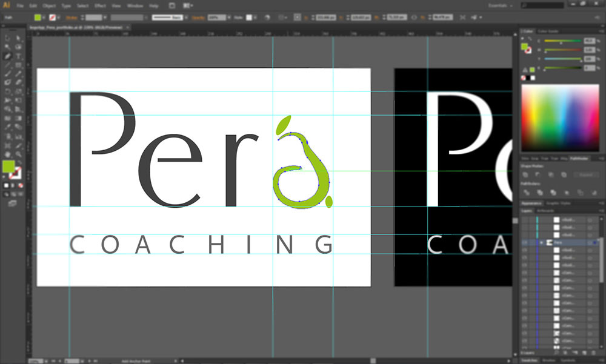Select the Zoom magnifier tool
The width and height of the screenshot is (606, 364).
pyautogui.click(x=19, y=154)
